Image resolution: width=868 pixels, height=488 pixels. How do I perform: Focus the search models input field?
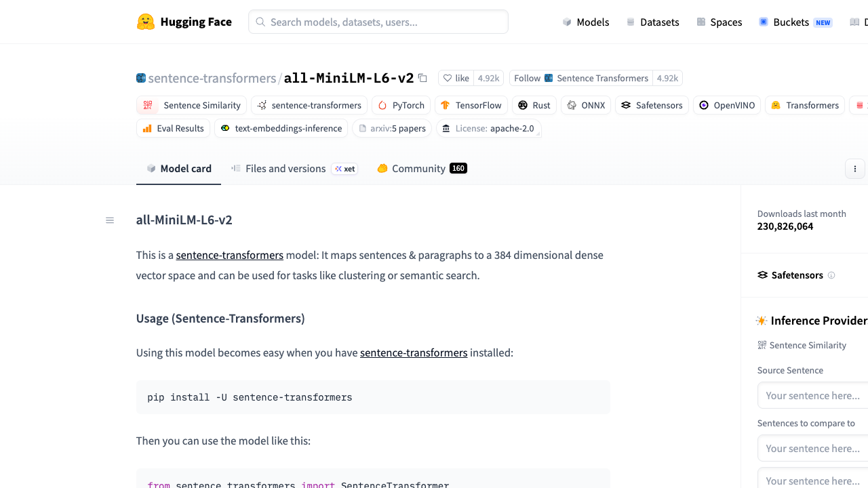tap(378, 22)
